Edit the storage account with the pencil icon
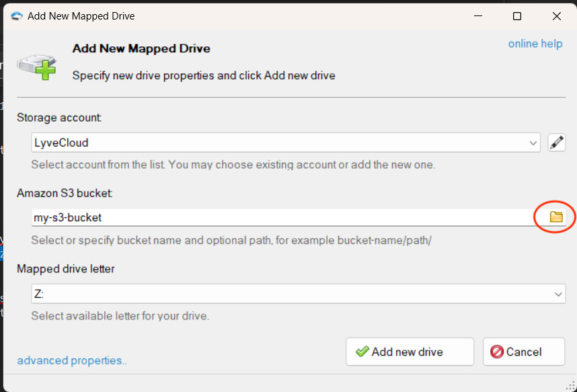Screen dimensions: 577x392 click(556, 143)
